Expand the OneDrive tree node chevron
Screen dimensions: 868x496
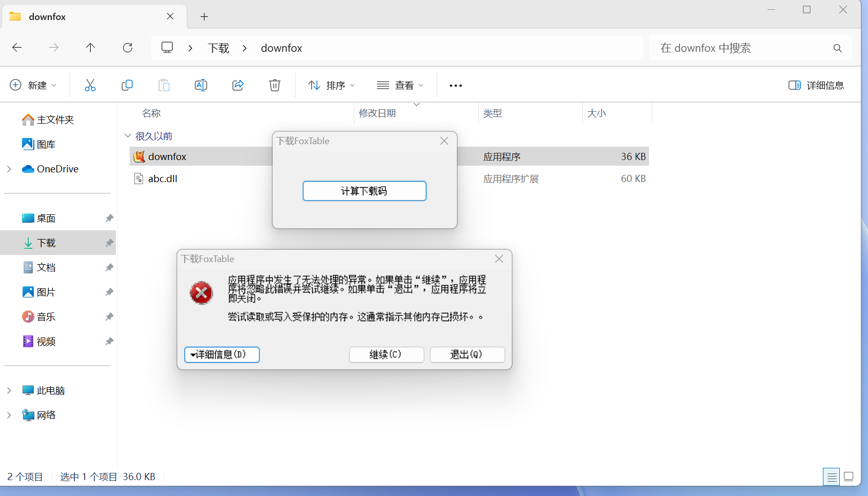tap(9, 169)
